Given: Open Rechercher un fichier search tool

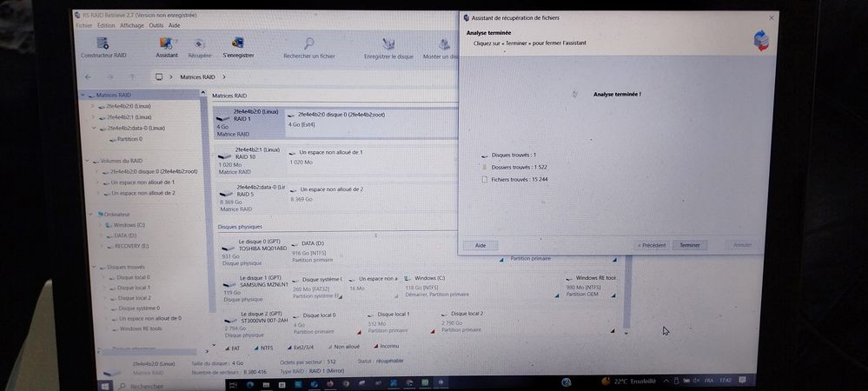Looking at the screenshot, I should click(x=309, y=48).
